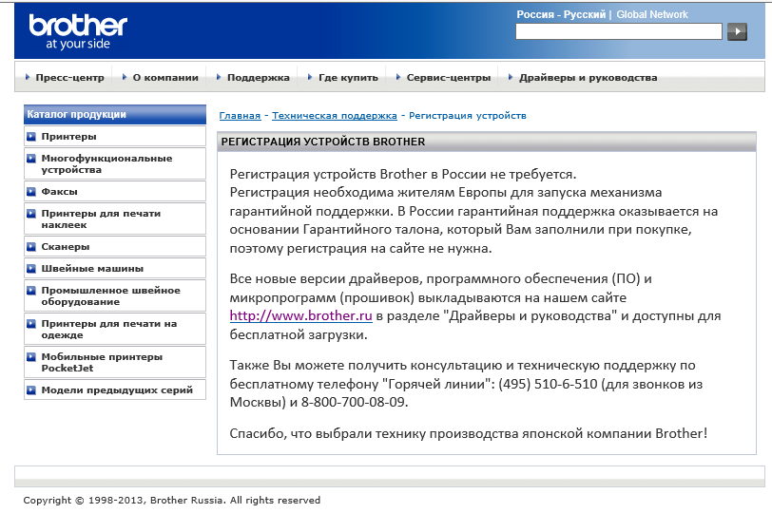Image resolution: width=772 pixels, height=532 pixels.
Task: Open the Global Network link
Action: click(x=652, y=14)
